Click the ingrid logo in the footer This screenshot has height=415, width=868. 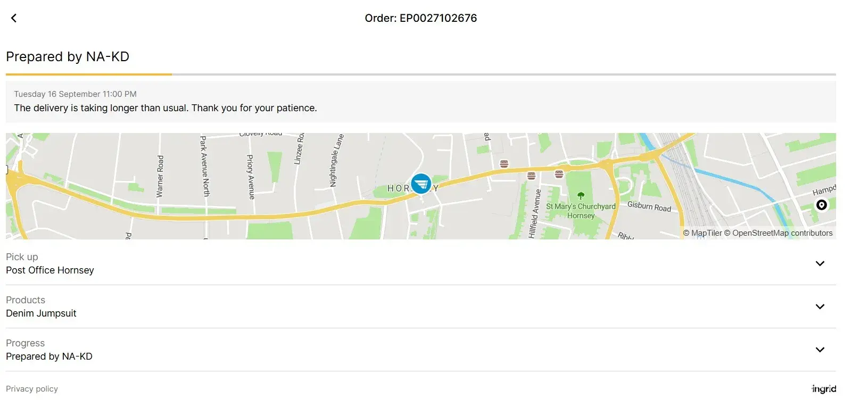824,389
